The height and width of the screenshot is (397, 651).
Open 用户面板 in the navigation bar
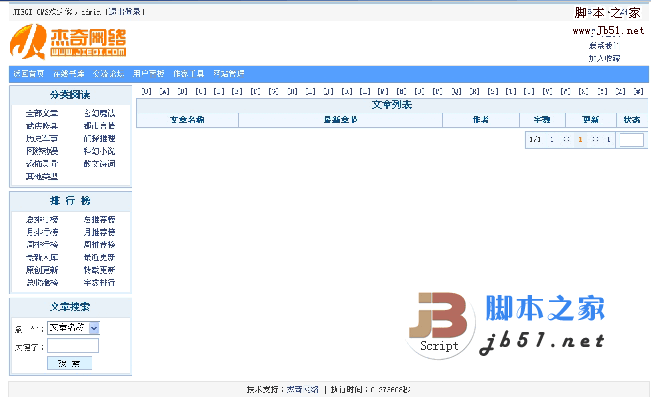(x=148, y=74)
